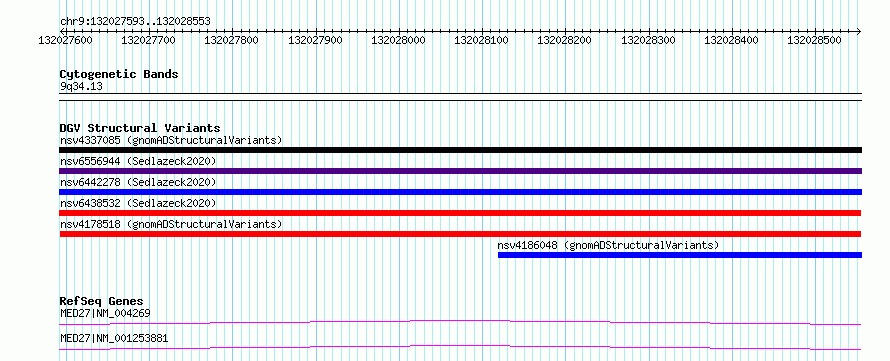The image size is (890, 361).
Task: Click the DGV Structural Variants track title
Action: 140,128
